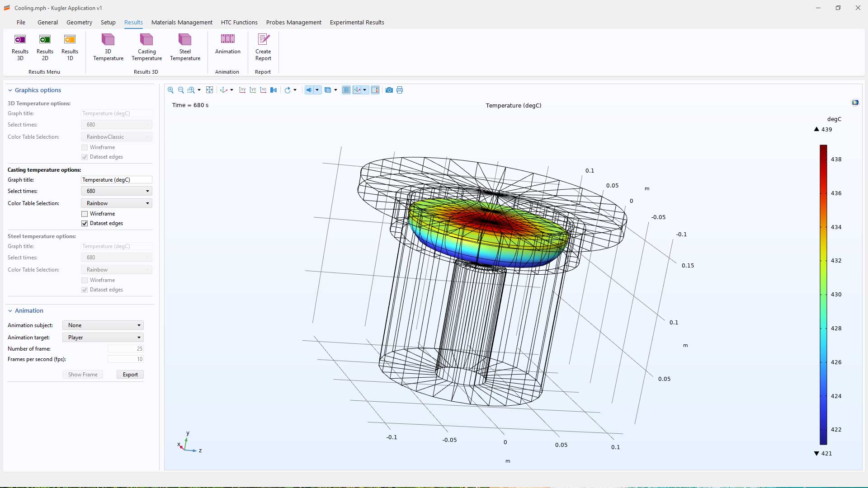Zoom extents to fit the model
Image resolution: width=868 pixels, height=488 pixels.
point(209,90)
